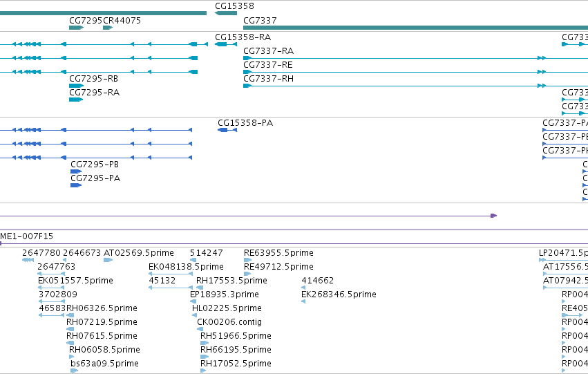The height and width of the screenshot is (374, 588).
Task: Select the CG15358 gene label
Action: 234,6
